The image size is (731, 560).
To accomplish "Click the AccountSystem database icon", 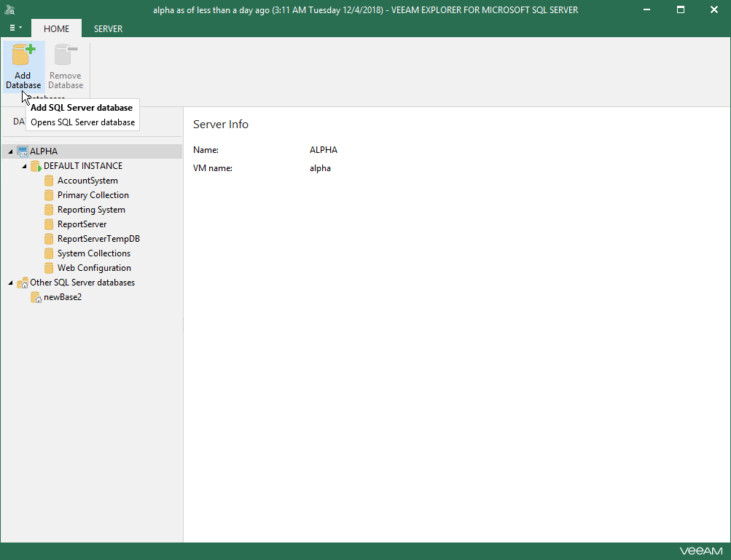I will pyautogui.click(x=49, y=181).
